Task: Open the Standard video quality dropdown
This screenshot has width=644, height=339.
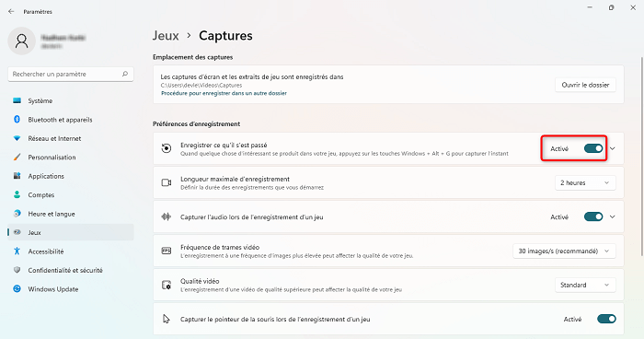Action: (x=585, y=285)
